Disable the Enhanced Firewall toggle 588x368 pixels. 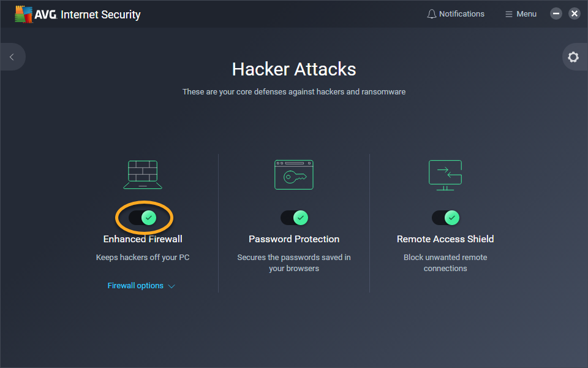click(x=143, y=218)
